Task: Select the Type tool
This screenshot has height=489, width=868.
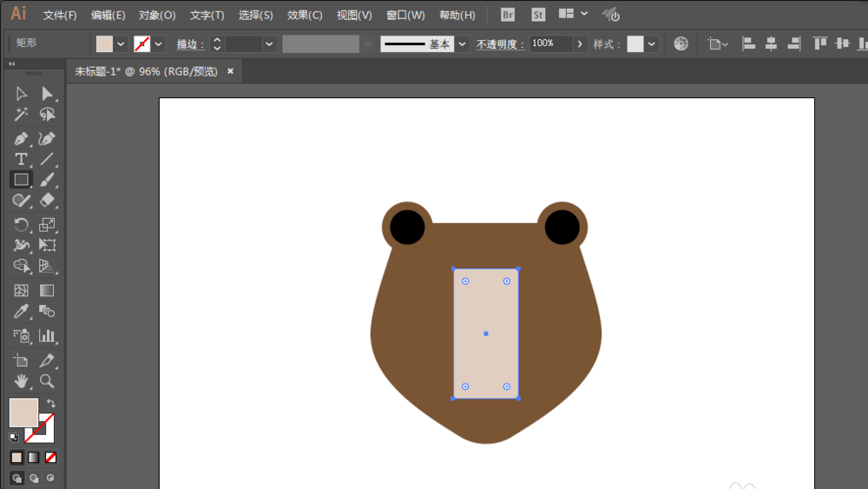Action: (x=21, y=160)
